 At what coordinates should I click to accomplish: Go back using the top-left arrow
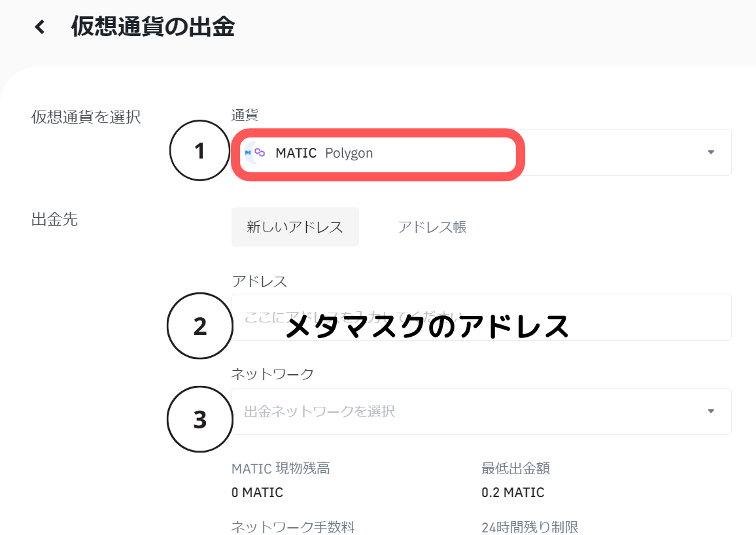(41, 27)
